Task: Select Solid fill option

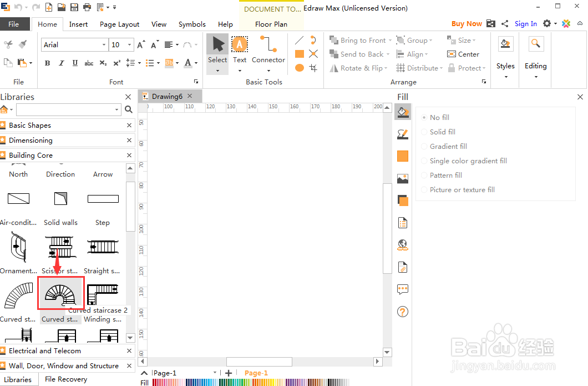Action: [438, 132]
